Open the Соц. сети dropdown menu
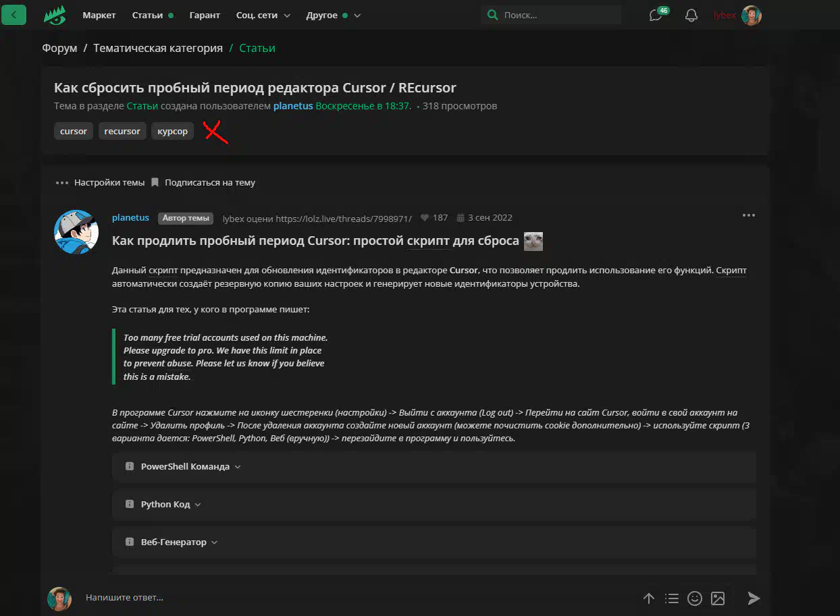The image size is (840, 616). tap(263, 15)
